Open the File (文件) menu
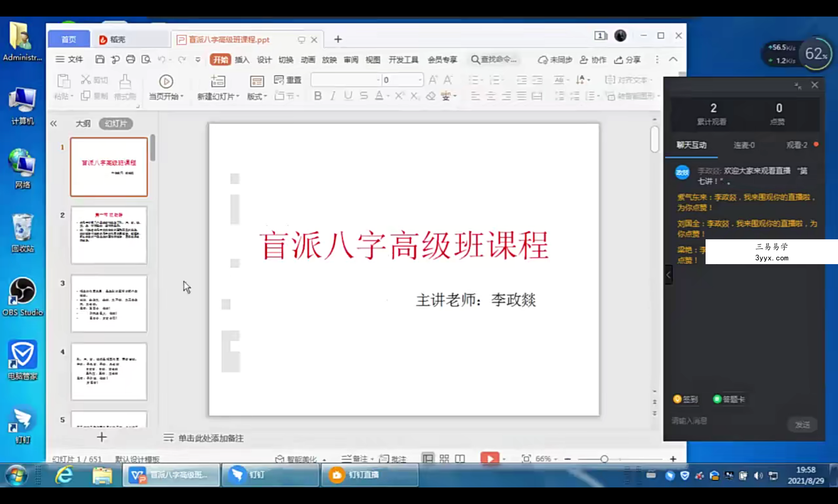This screenshot has height=504, width=838. pyautogui.click(x=69, y=59)
